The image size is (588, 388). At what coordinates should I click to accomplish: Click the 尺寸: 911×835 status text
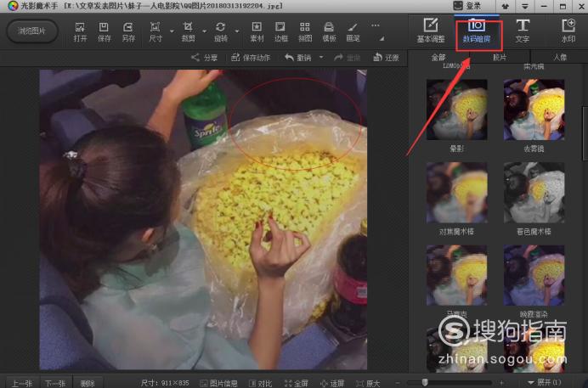coord(164,383)
